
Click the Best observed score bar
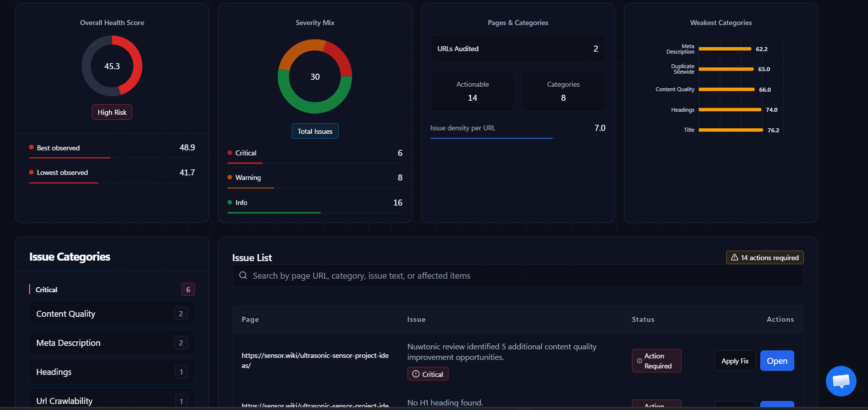112,158
